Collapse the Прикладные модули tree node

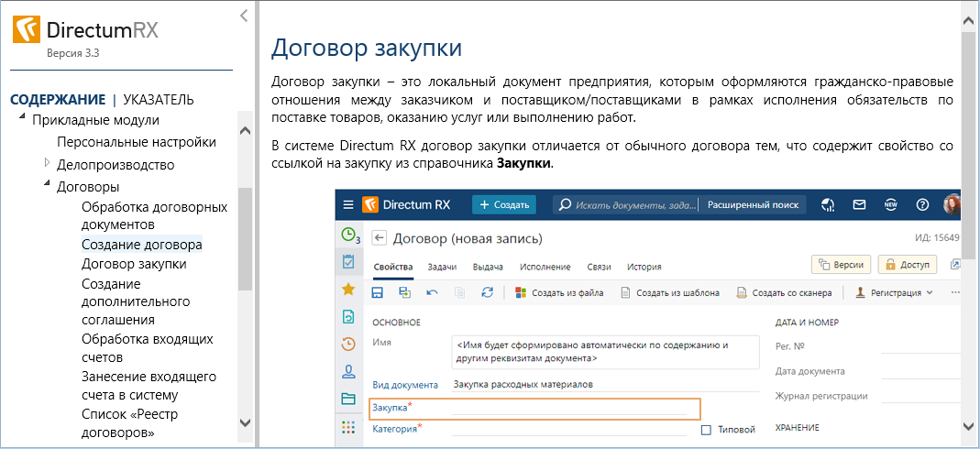[x=22, y=118]
